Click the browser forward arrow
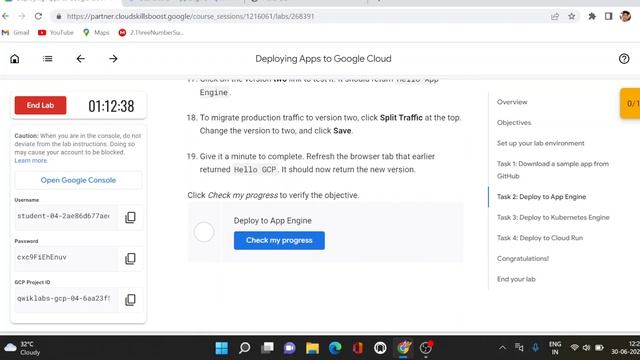The height and width of the screenshot is (360, 640). [x=22, y=16]
